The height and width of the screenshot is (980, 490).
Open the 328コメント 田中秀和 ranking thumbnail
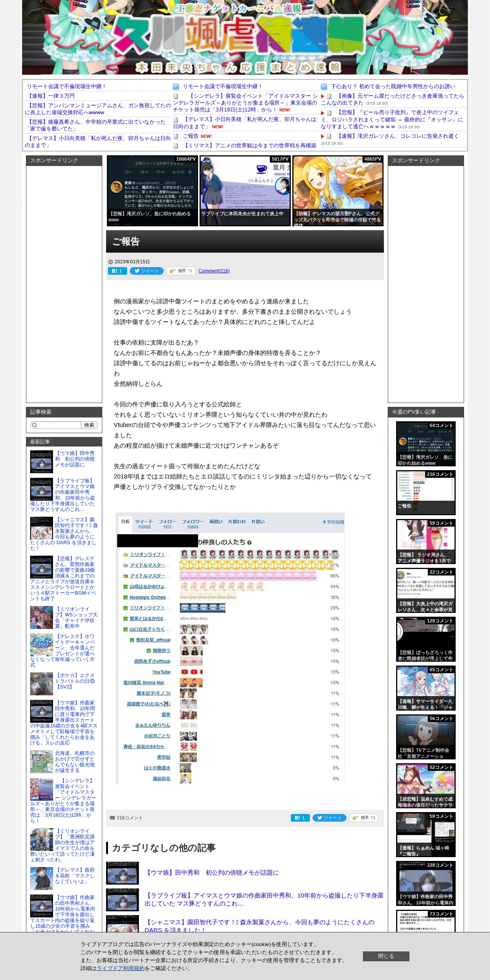click(426, 883)
